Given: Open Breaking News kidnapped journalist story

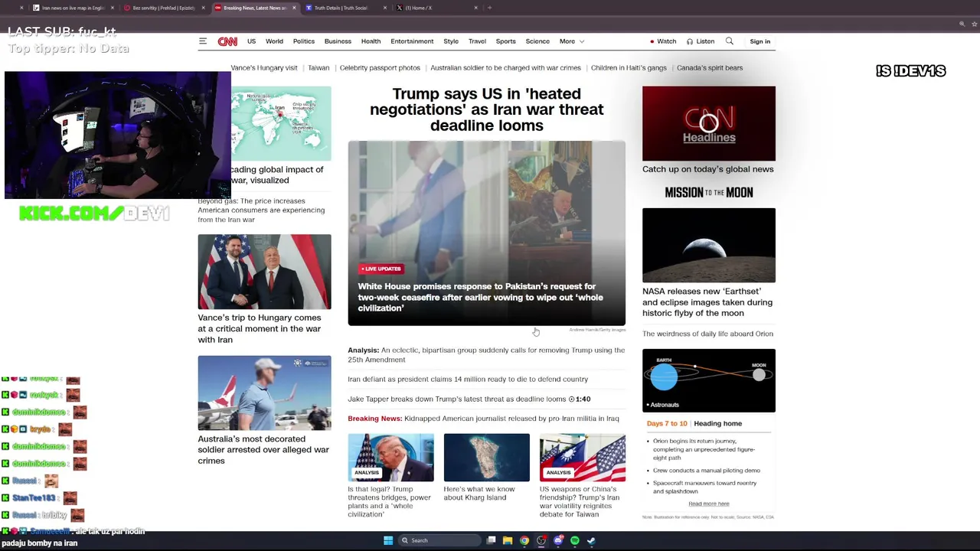Looking at the screenshot, I should [483, 419].
